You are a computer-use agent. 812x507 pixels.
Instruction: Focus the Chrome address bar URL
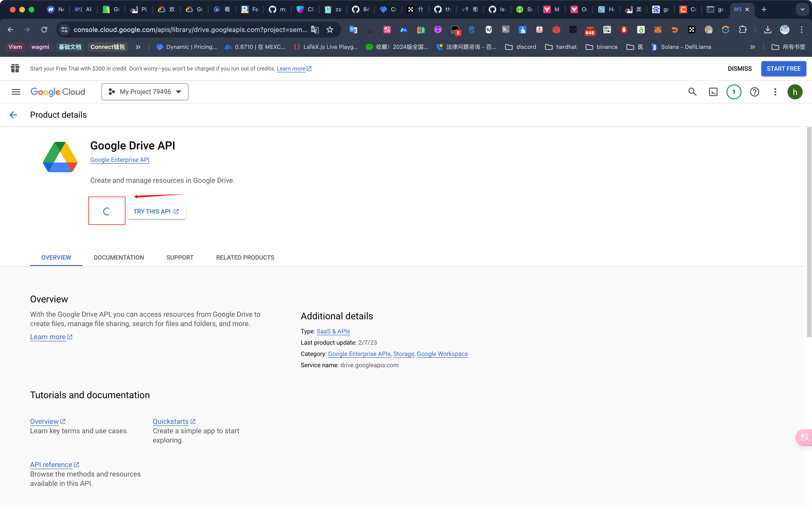click(x=190, y=30)
